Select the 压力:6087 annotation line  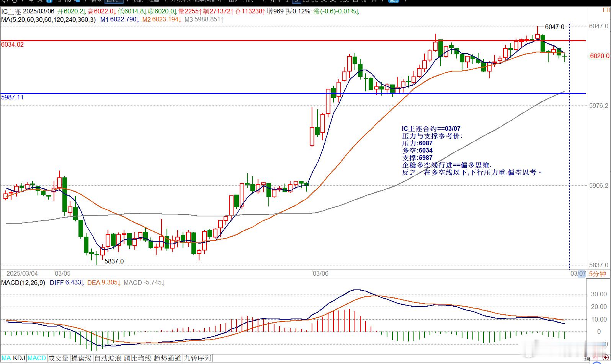point(417,143)
